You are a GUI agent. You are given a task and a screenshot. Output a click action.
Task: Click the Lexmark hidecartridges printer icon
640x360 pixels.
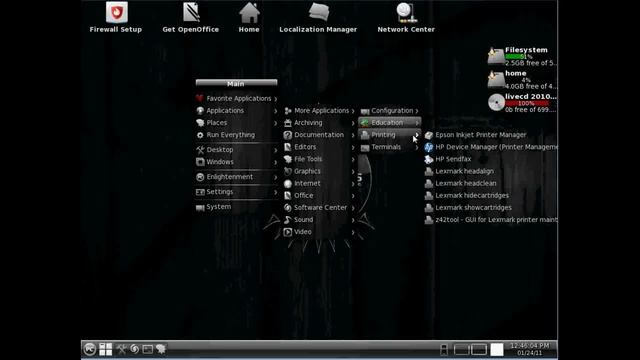pyautogui.click(x=429, y=196)
